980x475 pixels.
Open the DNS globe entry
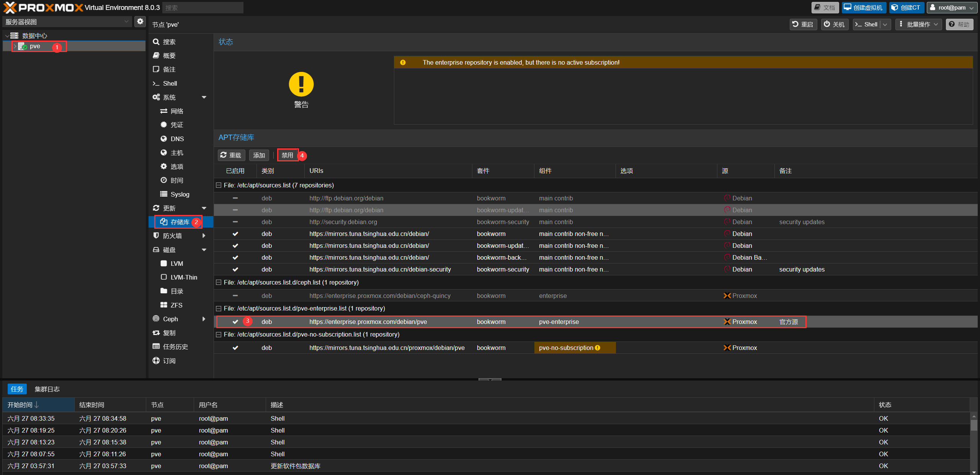pos(164,139)
